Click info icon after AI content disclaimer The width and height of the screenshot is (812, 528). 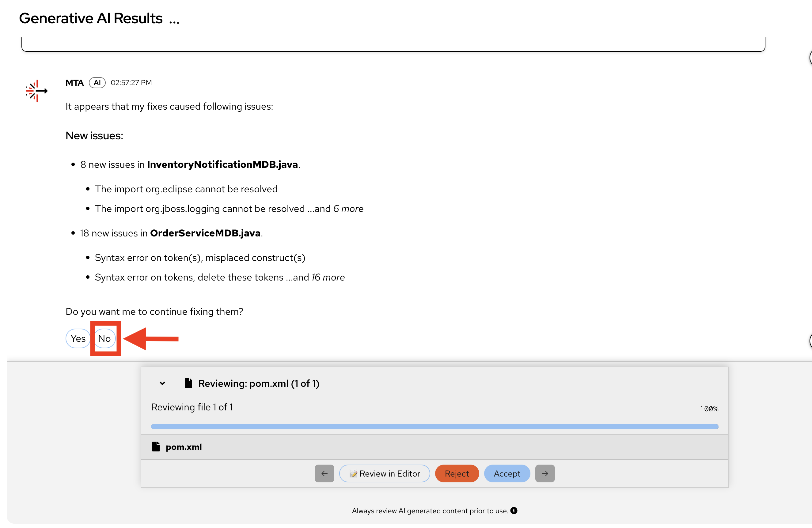point(514,511)
